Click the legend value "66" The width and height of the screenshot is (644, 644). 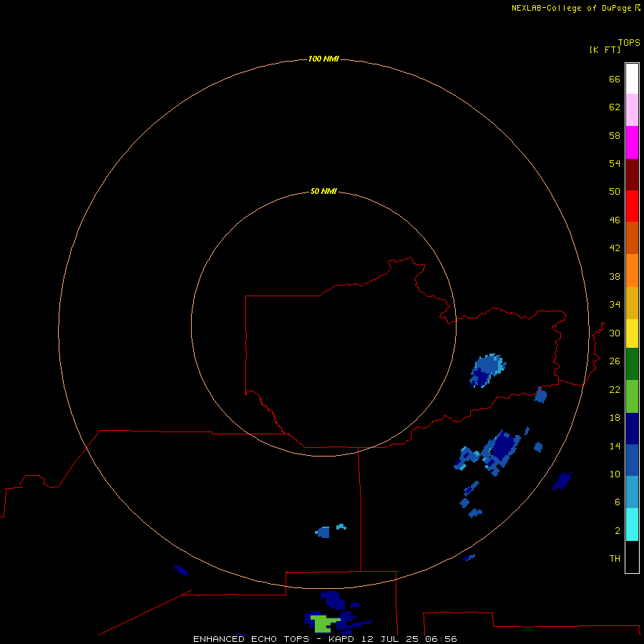615,79
